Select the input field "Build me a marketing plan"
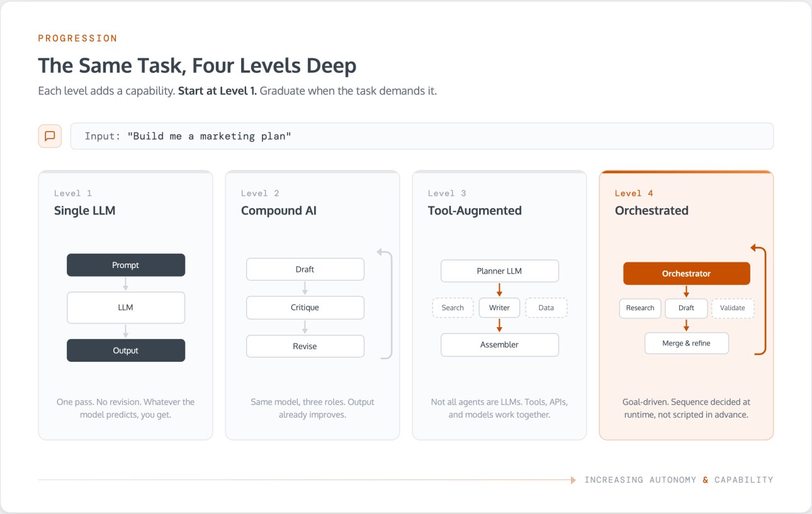 (422, 136)
